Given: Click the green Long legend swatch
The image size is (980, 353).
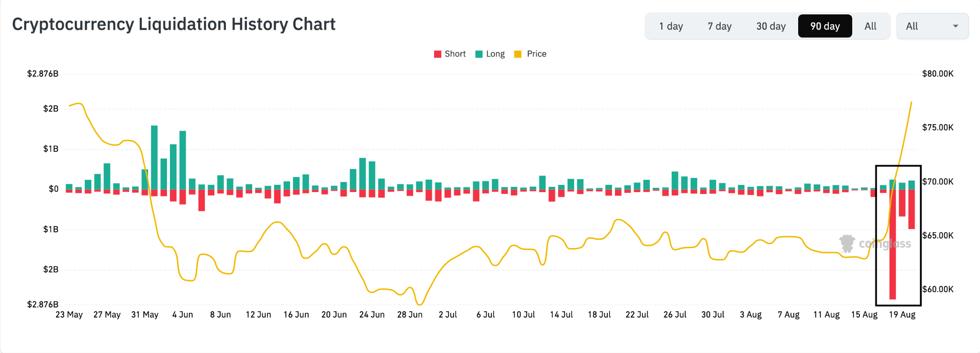Looking at the screenshot, I should (479, 54).
